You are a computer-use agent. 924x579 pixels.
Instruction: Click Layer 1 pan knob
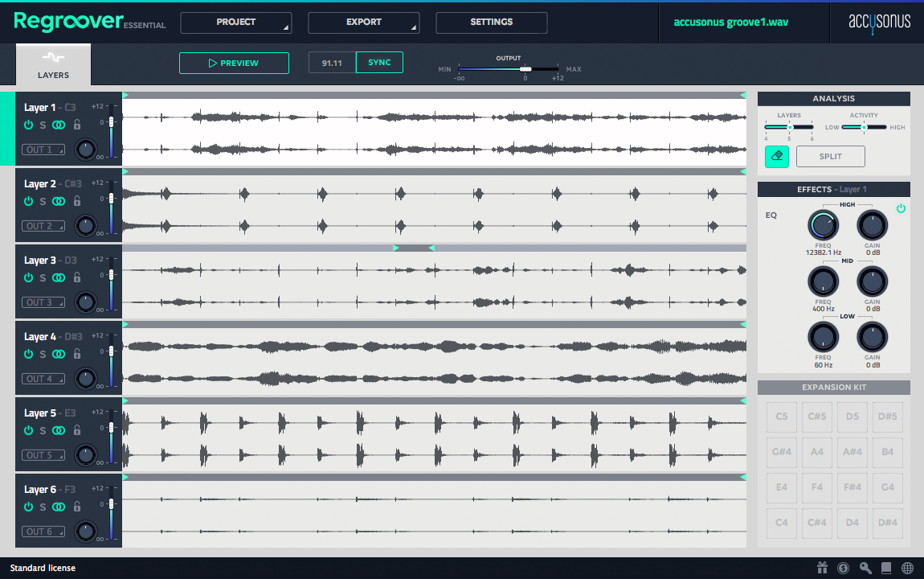pos(85,149)
